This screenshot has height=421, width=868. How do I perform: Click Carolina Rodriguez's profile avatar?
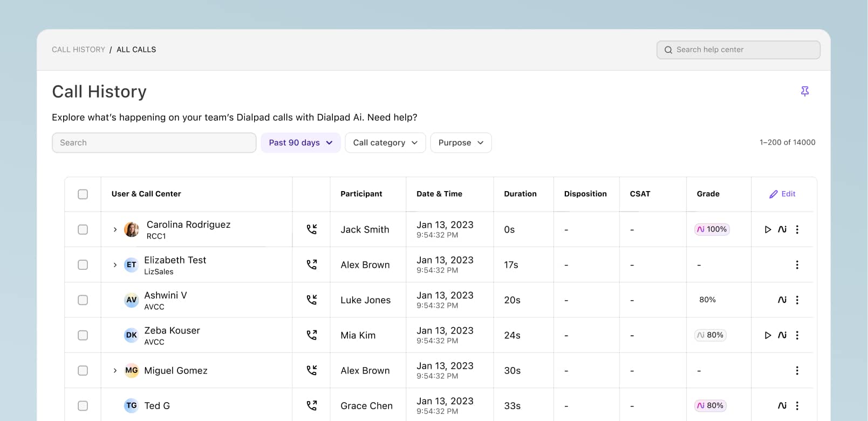[x=132, y=229]
